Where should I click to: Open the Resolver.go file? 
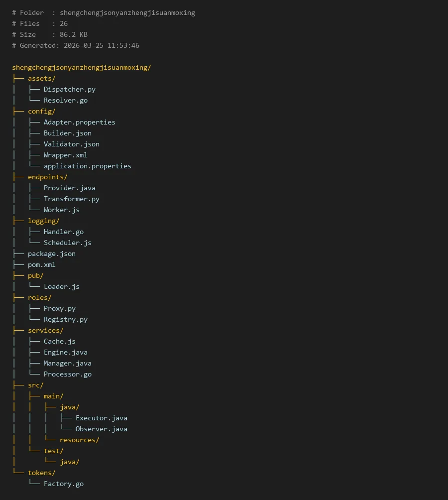pyautogui.click(x=65, y=101)
